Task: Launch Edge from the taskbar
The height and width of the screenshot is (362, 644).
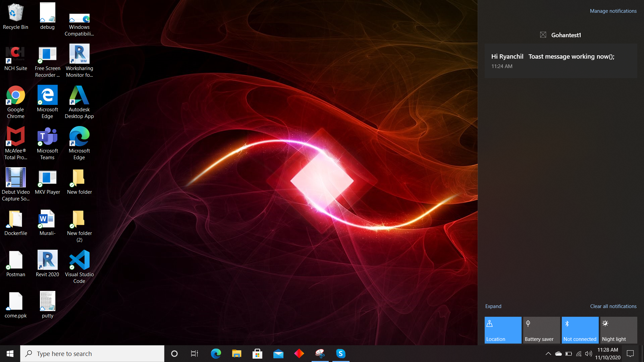Action: pyautogui.click(x=216, y=354)
